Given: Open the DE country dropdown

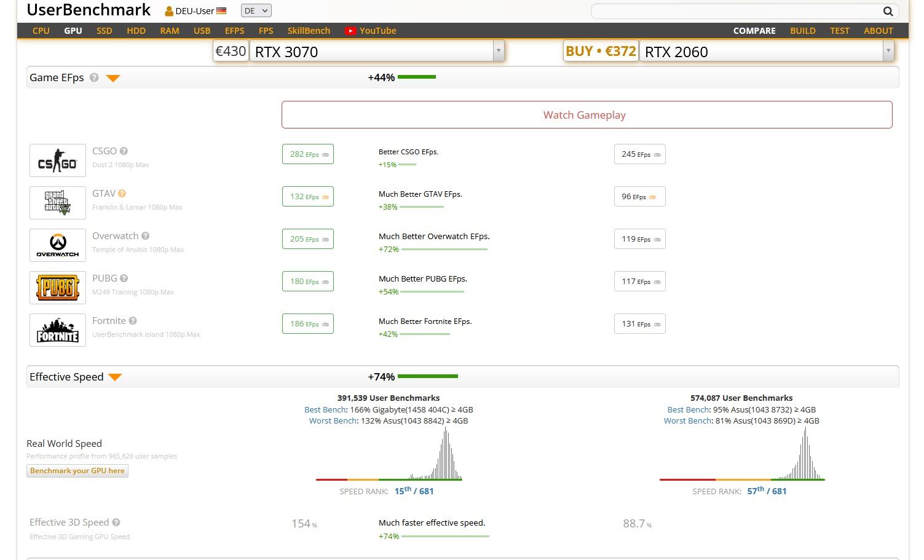Looking at the screenshot, I should point(256,10).
